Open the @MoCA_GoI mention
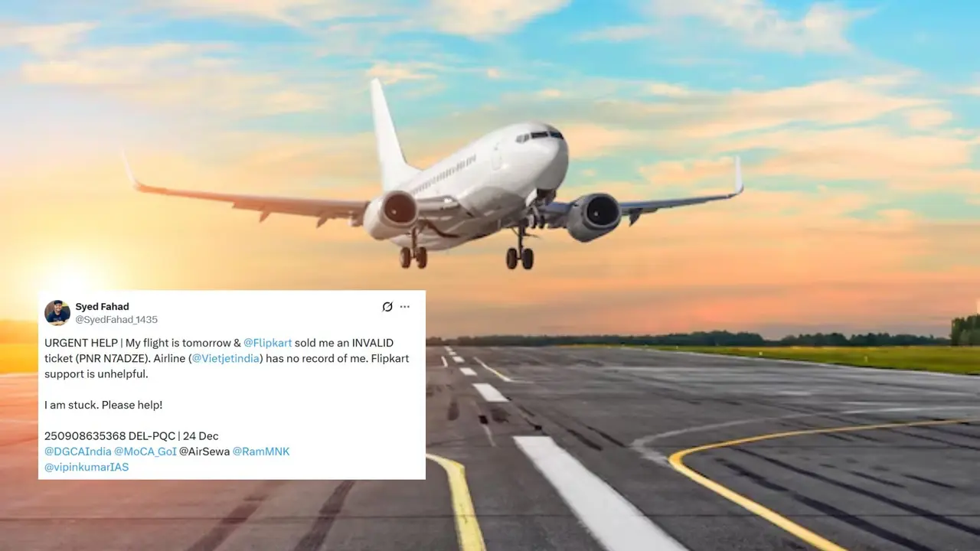 tap(145, 452)
